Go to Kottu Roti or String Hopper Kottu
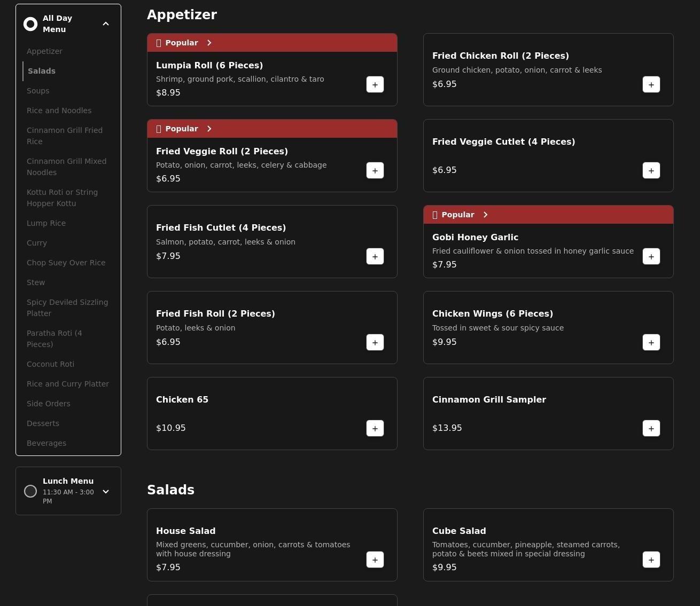700x606 pixels. 62,198
